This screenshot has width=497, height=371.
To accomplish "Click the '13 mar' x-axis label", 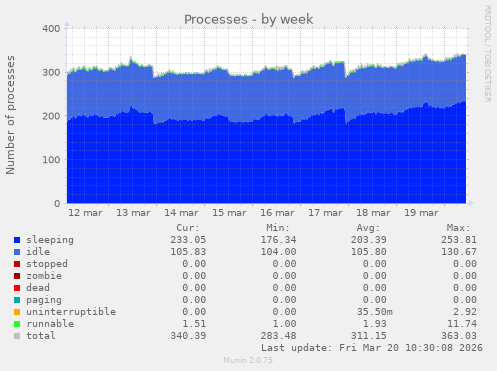I will (x=133, y=213).
